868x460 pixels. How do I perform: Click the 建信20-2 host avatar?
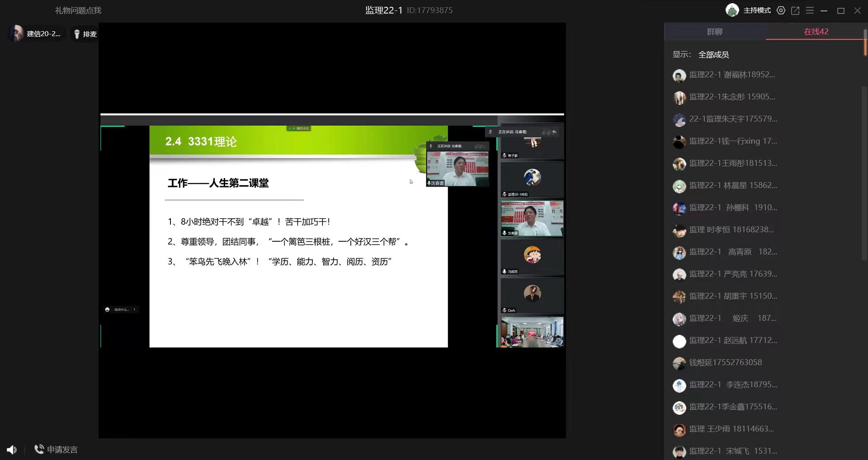(x=17, y=34)
